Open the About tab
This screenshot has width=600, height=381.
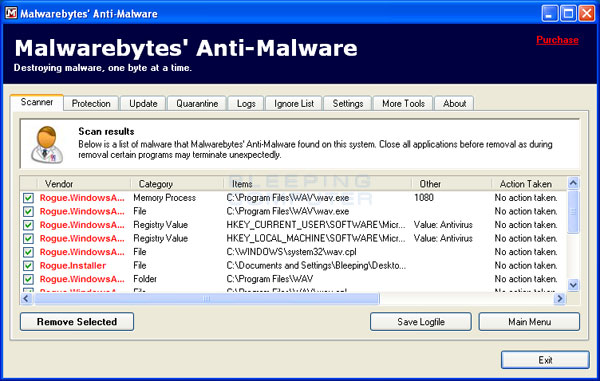455,104
